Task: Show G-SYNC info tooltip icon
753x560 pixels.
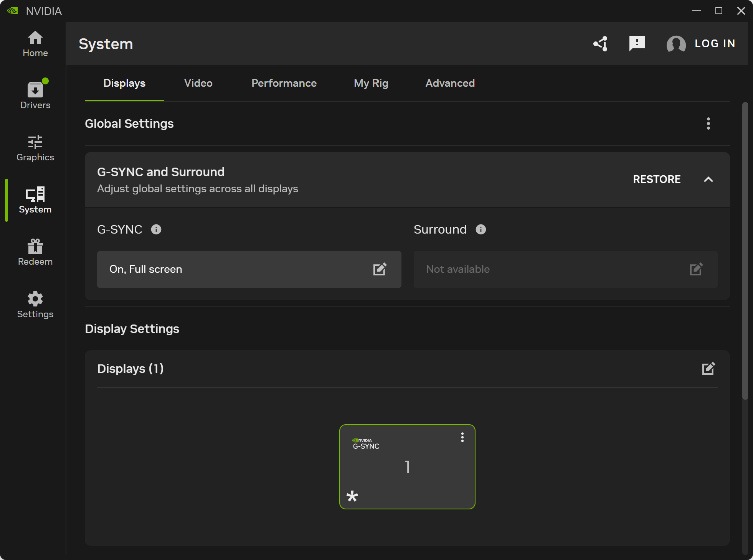Action: pyautogui.click(x=156, y=229)
